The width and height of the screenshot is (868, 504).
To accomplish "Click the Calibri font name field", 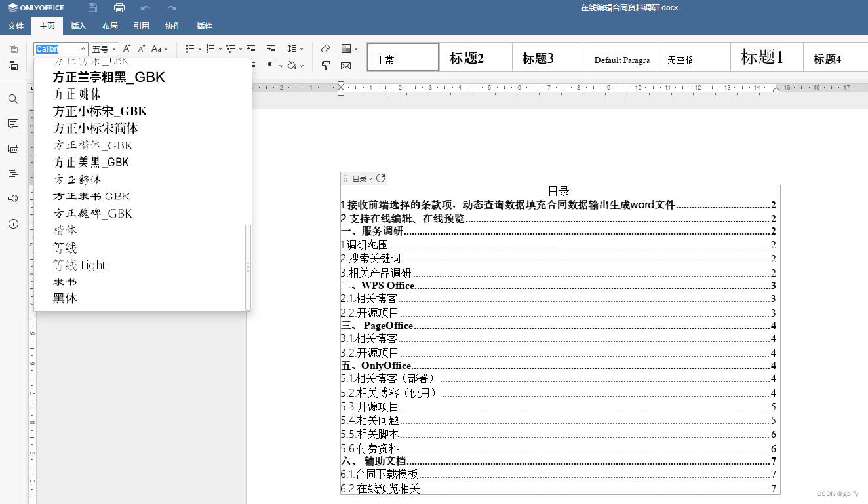I will (56, 48).
